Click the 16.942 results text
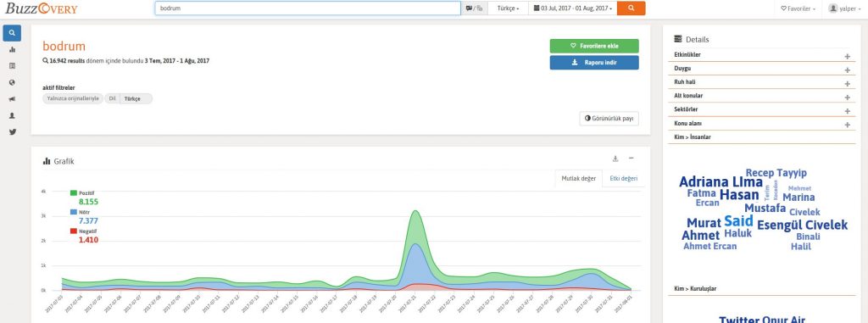This screenshot has height=323, width=868. (x=67, y=61)
